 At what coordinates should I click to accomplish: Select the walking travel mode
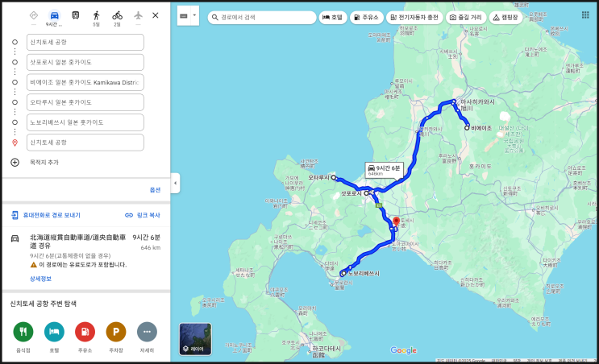[x=96, y=15]
